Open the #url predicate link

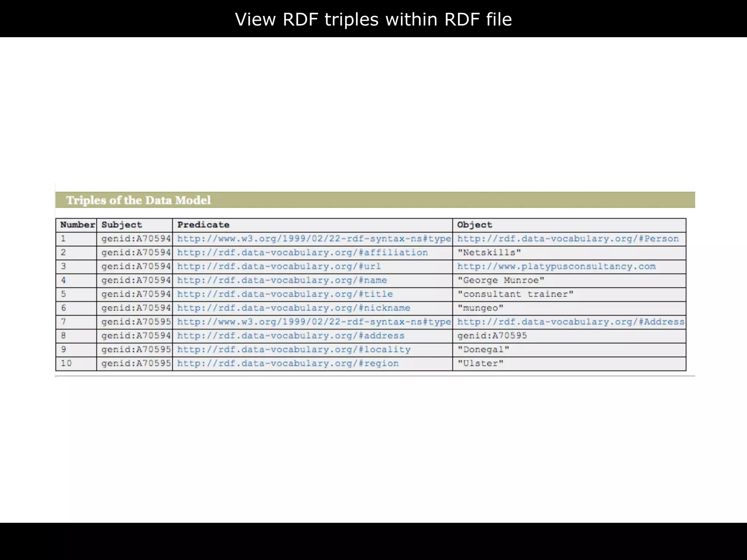pos(279,267)
